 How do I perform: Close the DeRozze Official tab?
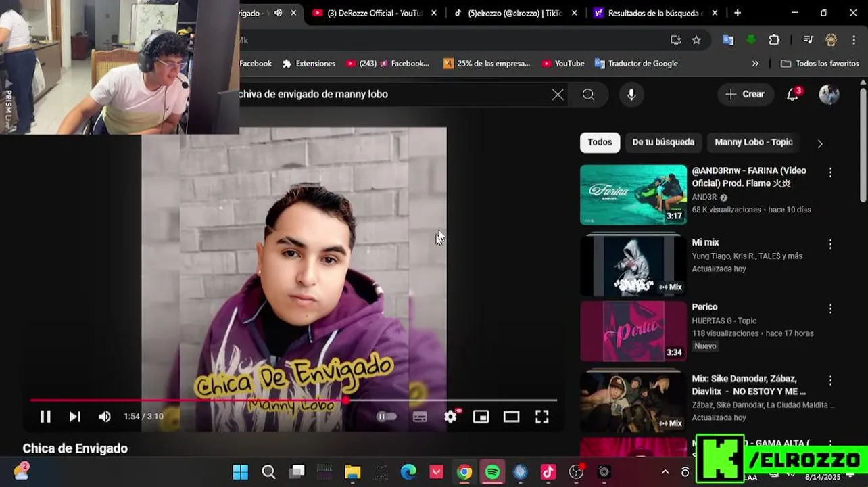tap(433, 13)
